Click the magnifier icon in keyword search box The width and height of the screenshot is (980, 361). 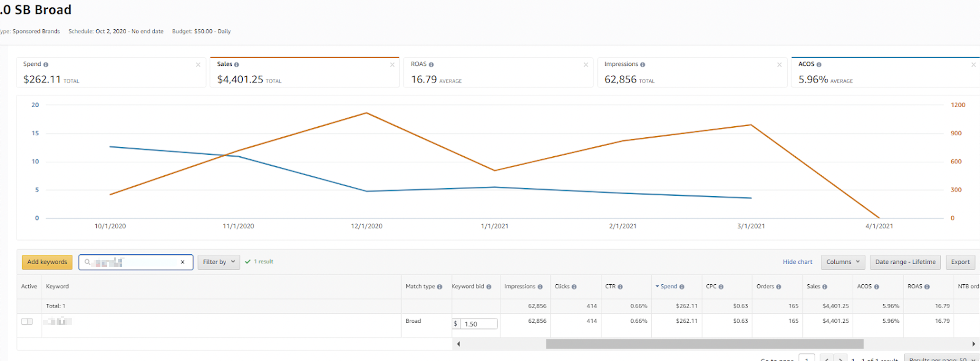click(87, 262)
